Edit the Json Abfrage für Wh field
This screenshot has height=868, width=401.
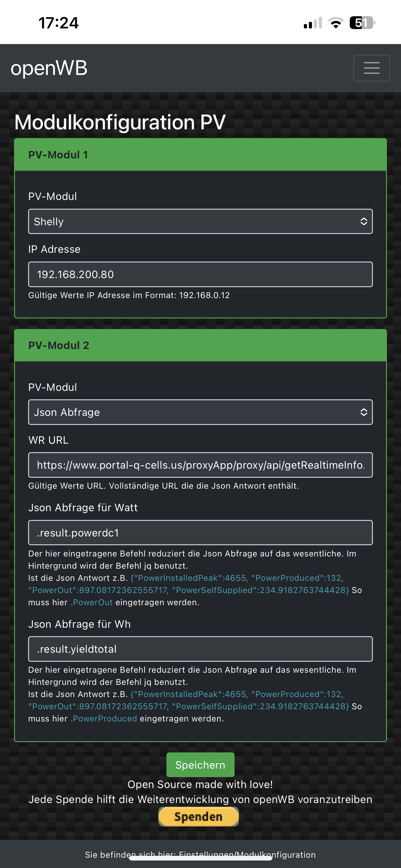pyautogui.click(x=200, y=649)
